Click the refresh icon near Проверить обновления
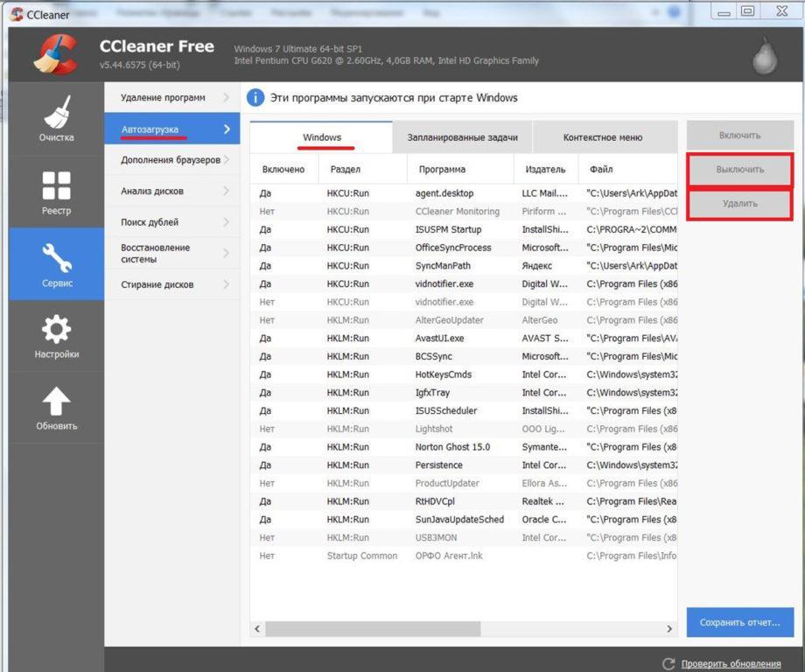The width and height of the screenshot is (805, 672). pyautogui.click(x=668, y=663)
